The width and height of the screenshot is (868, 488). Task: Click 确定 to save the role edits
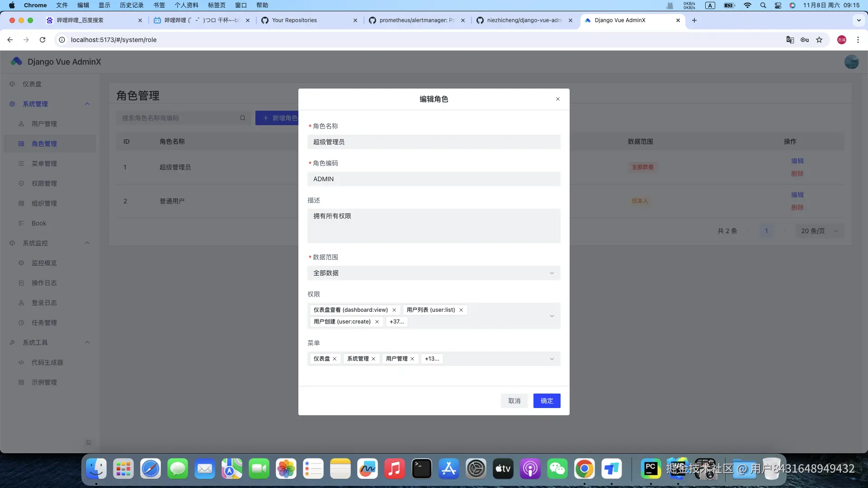click(547, 401)
